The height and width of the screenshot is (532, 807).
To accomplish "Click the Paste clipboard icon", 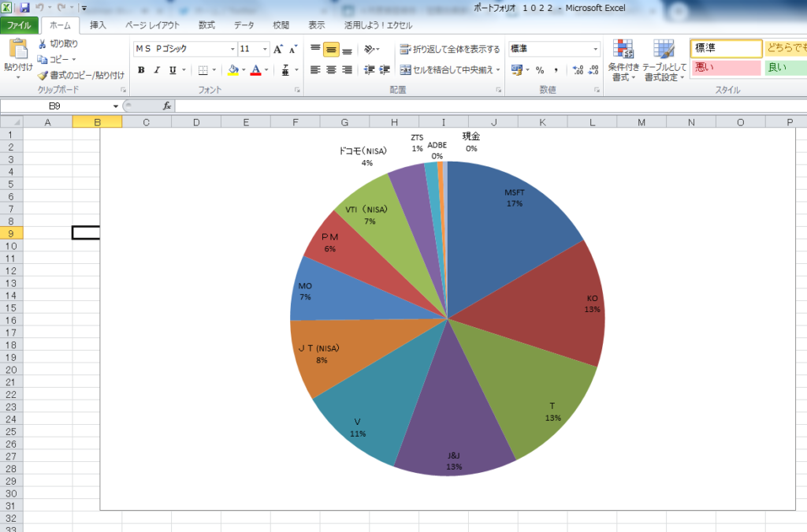I will pyautogui.click(x=19, y=50).
